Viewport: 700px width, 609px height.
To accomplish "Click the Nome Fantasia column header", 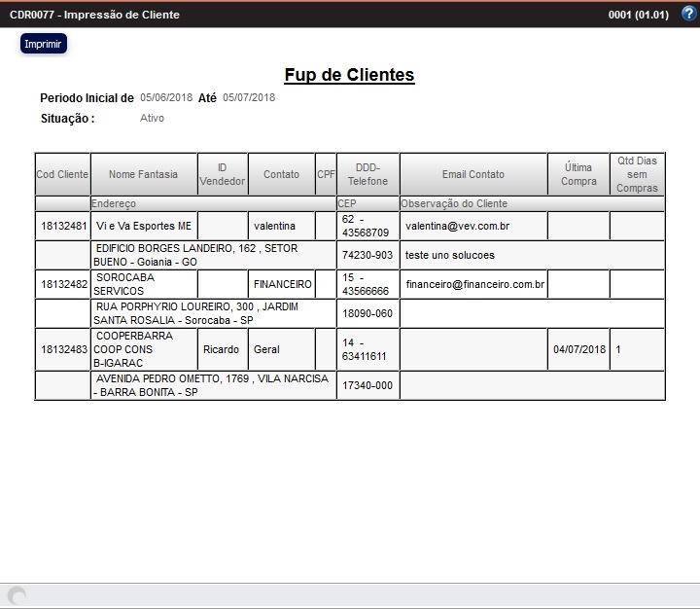I will (143, 174).
